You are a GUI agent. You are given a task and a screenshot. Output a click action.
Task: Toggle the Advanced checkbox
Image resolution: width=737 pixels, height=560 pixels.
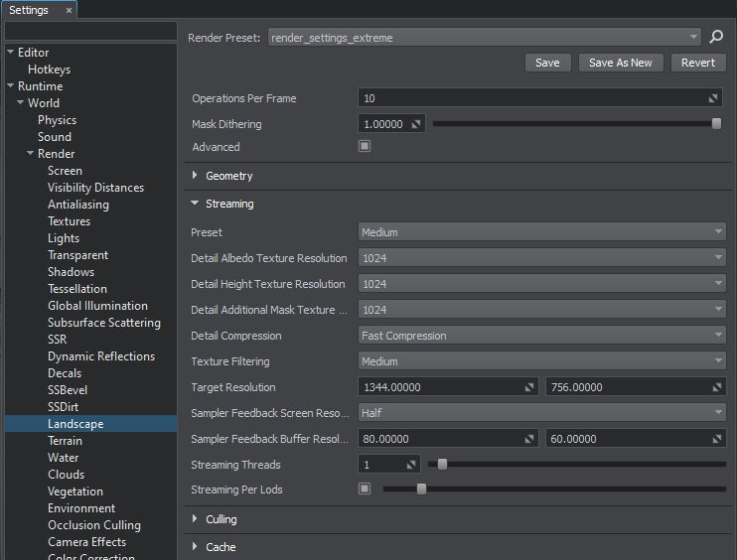pyautogui.click(x=365, y=147)
